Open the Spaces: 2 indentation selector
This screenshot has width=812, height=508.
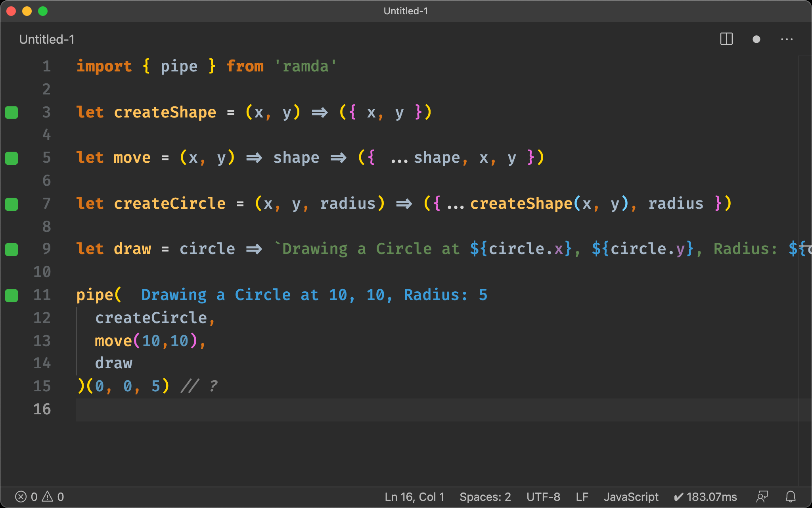coord(485,496)
